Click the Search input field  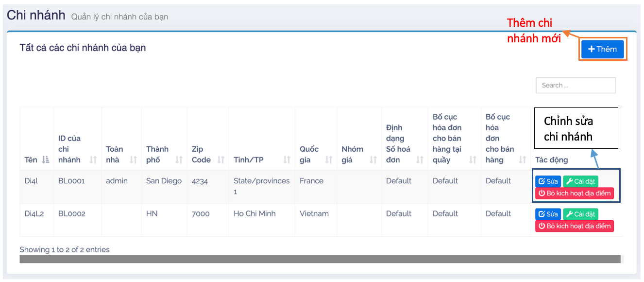[576, 85]
